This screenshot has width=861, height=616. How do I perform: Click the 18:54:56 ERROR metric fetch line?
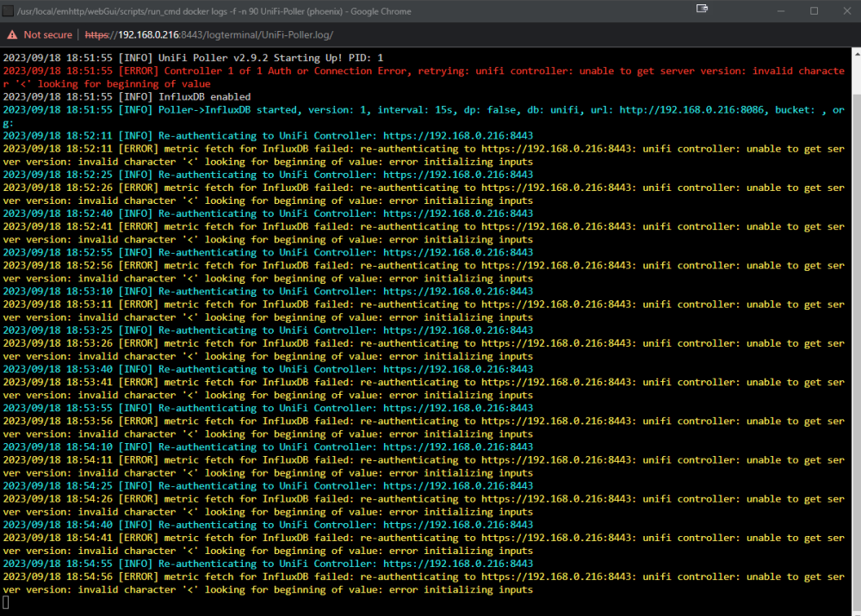(424, 583)
